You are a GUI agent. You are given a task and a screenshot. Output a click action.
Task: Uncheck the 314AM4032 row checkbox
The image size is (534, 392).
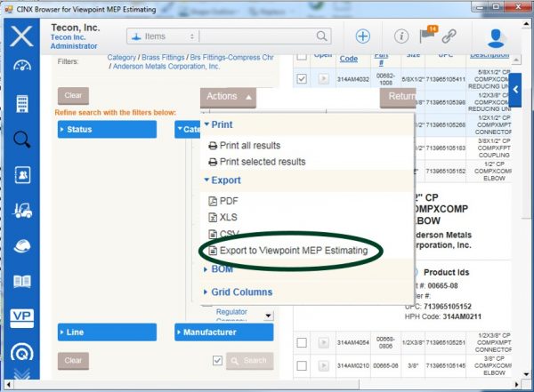coord(302,79)
